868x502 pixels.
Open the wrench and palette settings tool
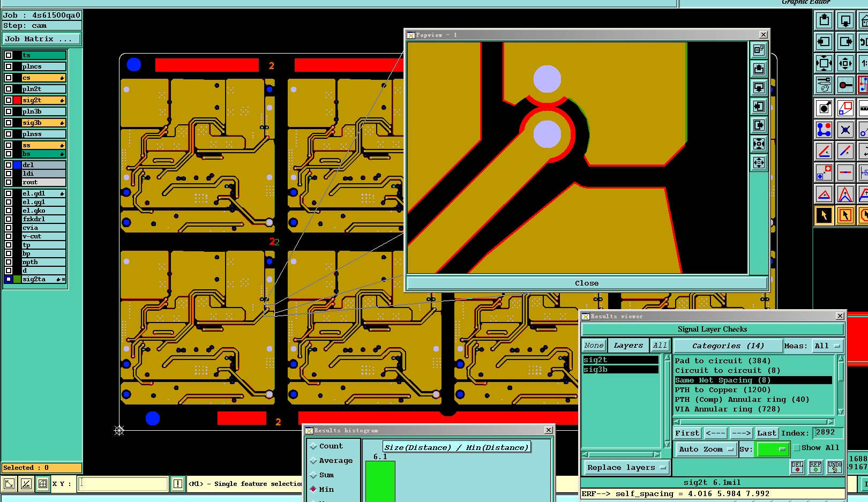[824, 85]
